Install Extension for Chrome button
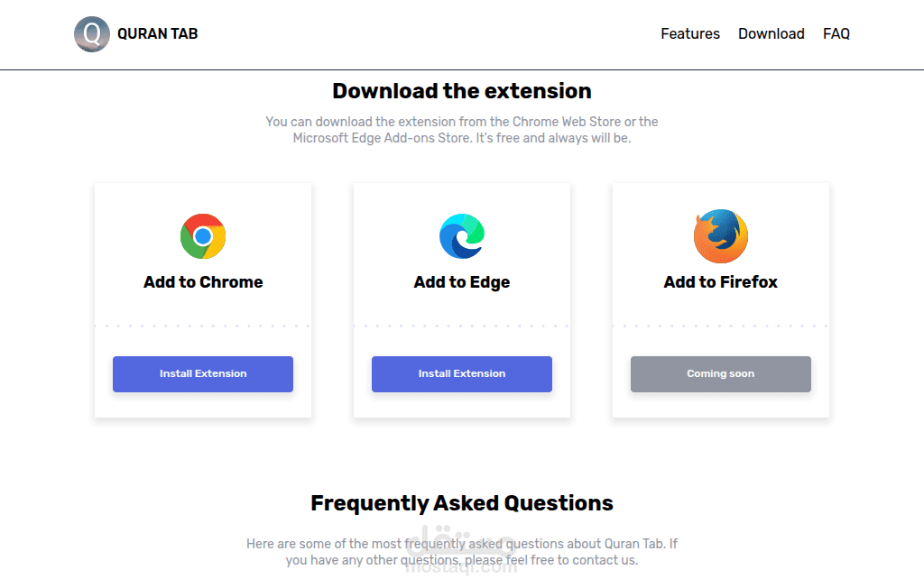The image size is (924, 588). point(203,374)
